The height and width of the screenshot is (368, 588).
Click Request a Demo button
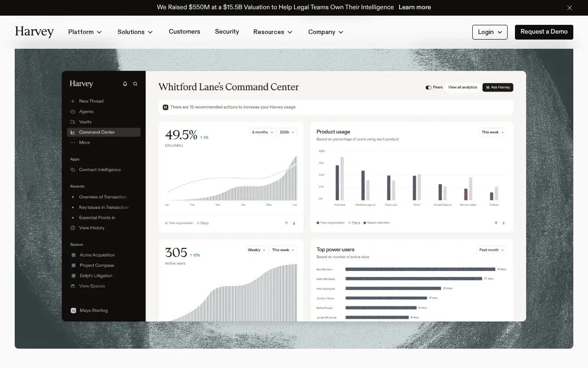point(544,32)
